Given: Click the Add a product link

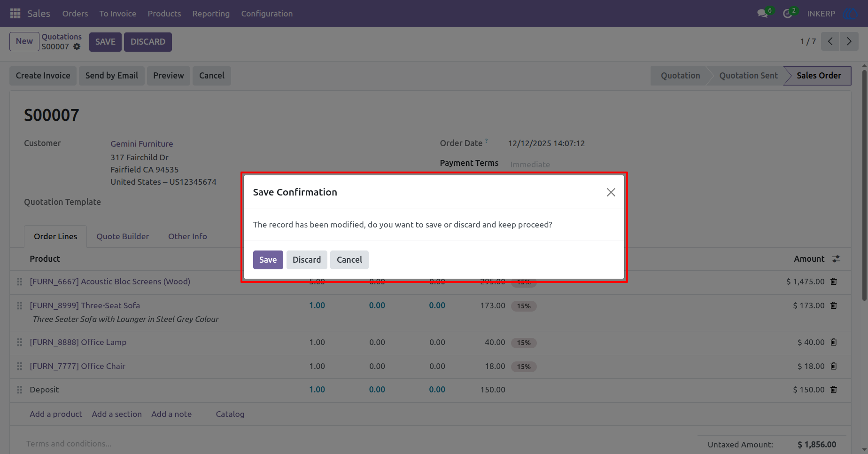Looking at the screenshot, I should 56,414.
